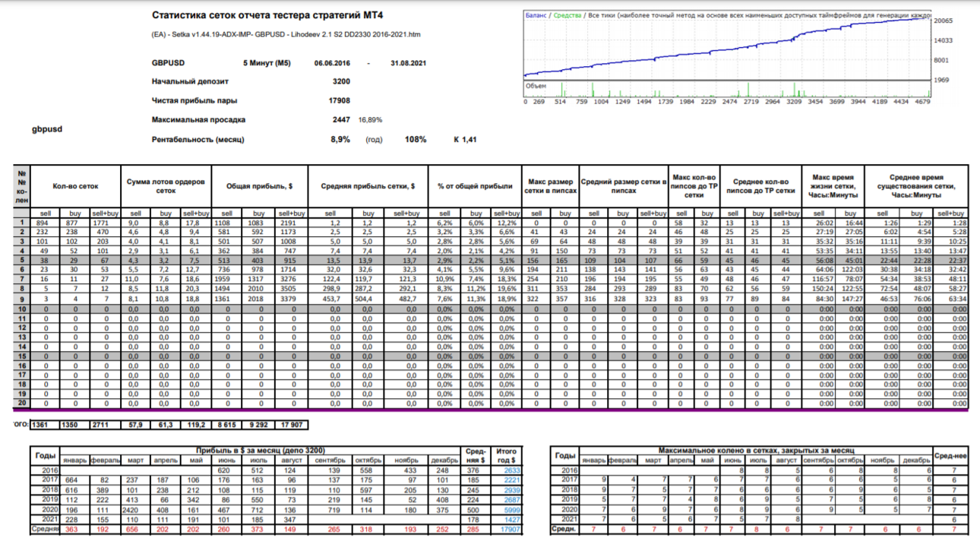Click the end date '31.08.2021'
This screenshot has width=980, height=544.
coord(408,64)
